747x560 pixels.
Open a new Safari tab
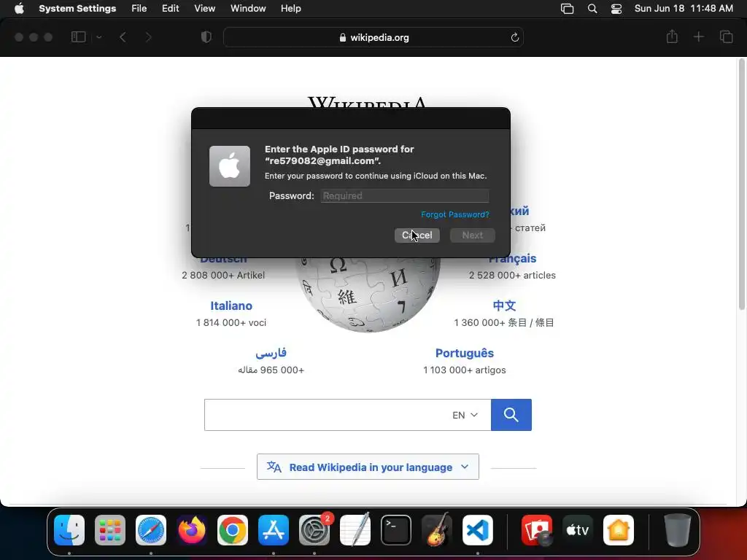698,36
